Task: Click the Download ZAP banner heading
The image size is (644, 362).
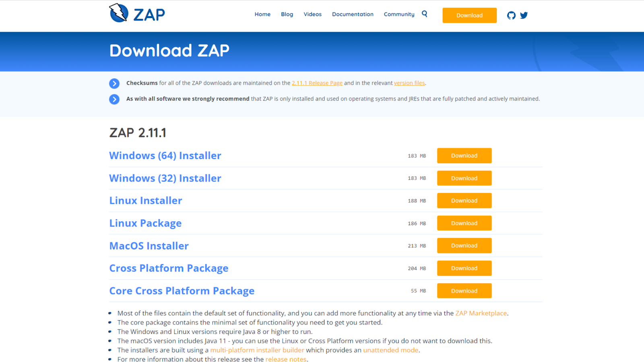Action: tap(169, 51)
